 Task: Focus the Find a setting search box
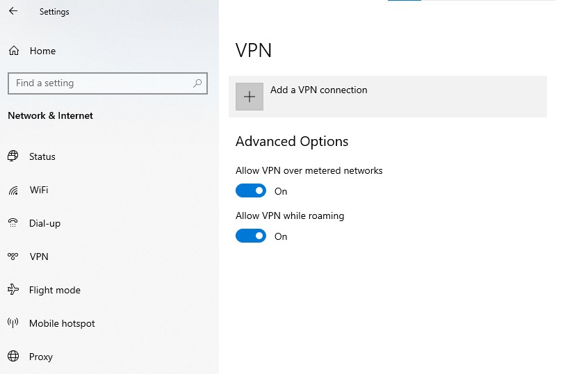coord(108,83)
